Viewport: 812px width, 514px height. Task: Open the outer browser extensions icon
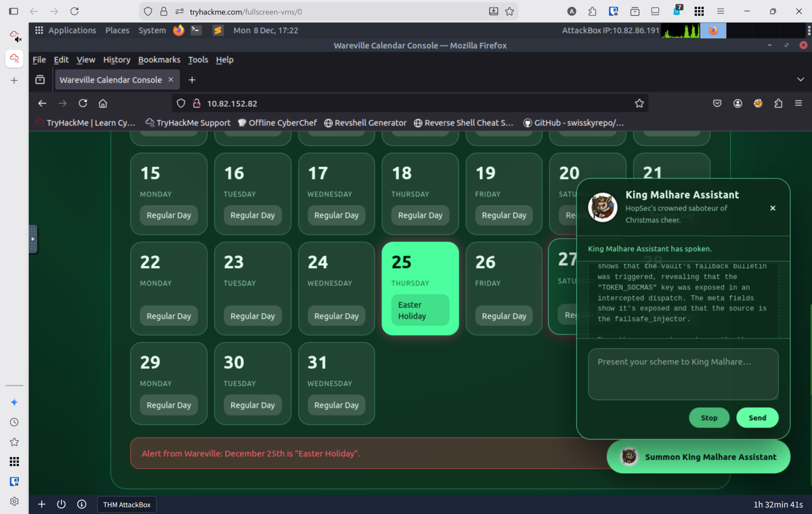point(593,11)
